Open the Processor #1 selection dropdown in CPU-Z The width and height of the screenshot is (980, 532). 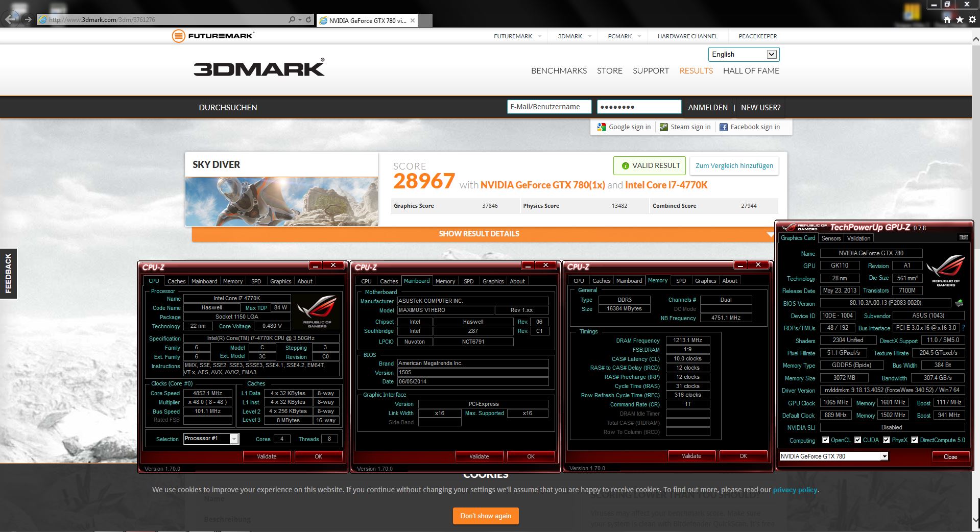tap(211, 439)
